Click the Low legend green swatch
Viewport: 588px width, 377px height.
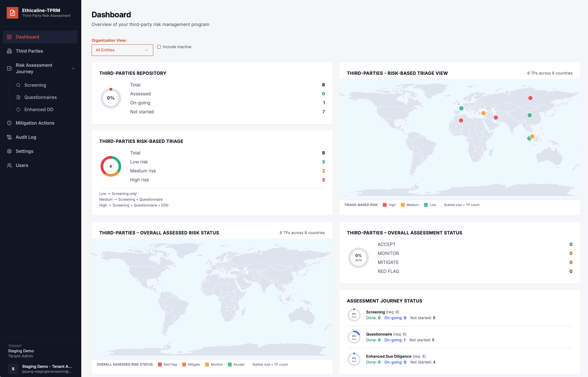point(426,205)
